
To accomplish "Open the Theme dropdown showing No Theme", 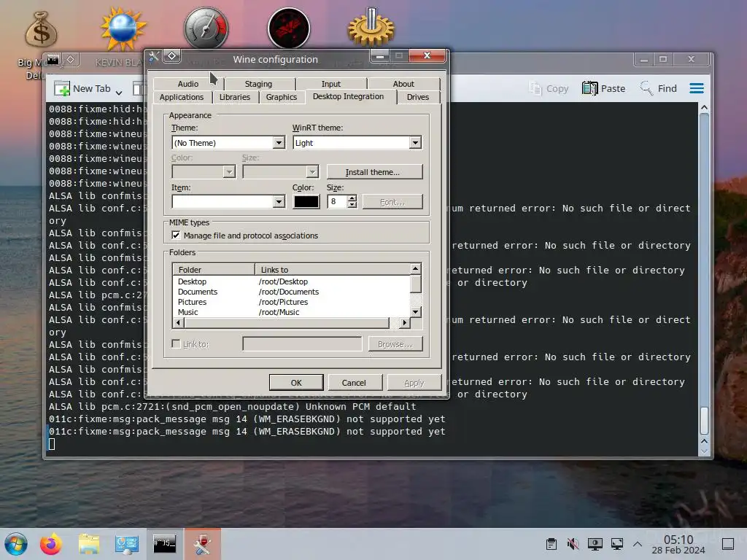I will pyautogui.click(x=228, y=142).
